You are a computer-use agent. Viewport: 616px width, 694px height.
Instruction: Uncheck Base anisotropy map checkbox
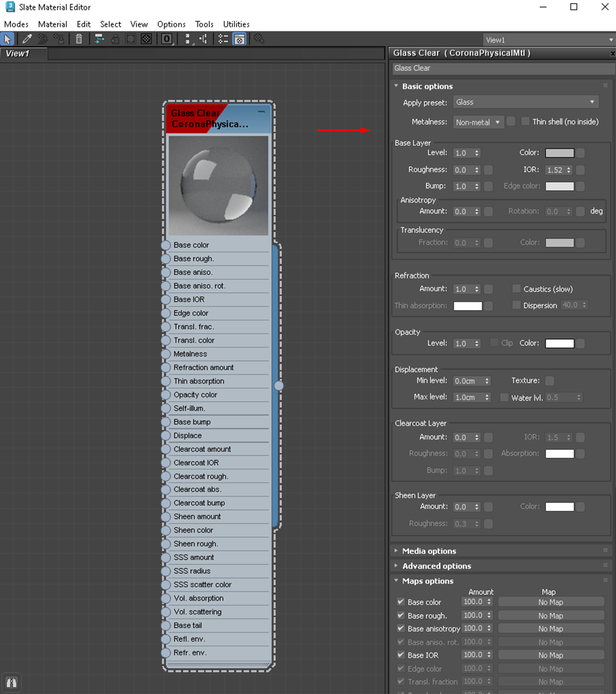pos(401,628)
